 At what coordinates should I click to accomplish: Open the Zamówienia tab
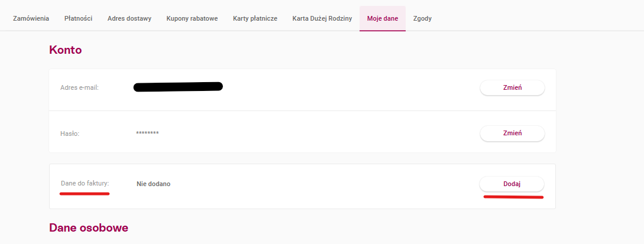point(31,18)
